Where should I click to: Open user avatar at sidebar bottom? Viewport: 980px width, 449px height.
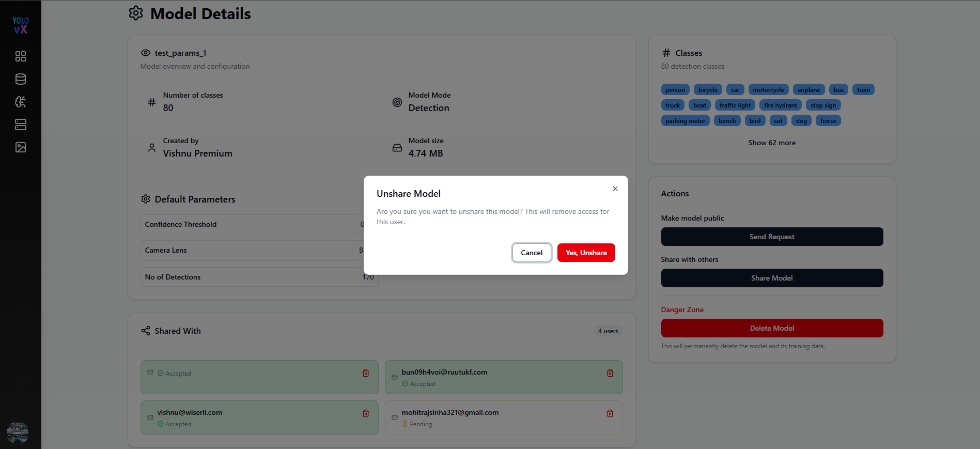(x=18, y=433)
